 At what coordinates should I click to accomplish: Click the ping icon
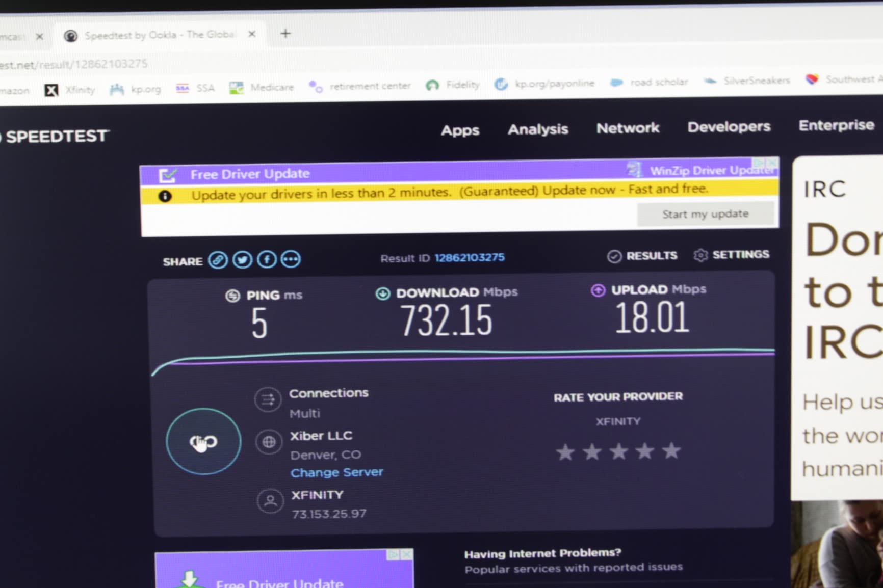point(233,296)
